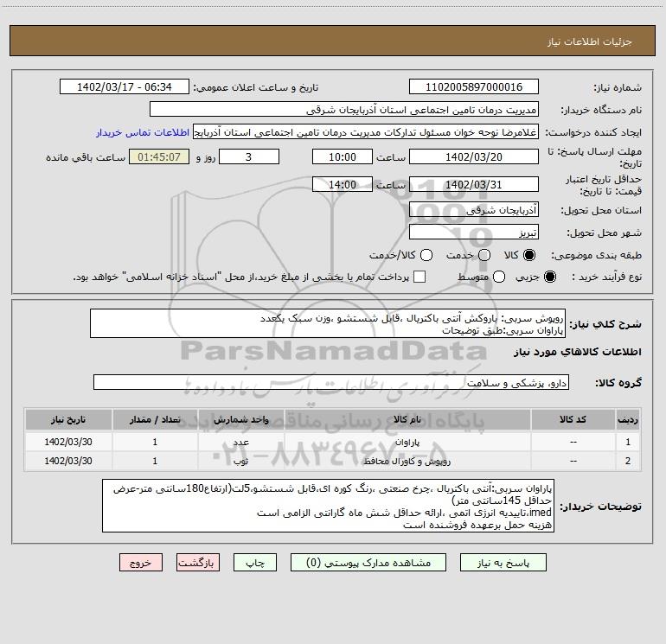Click the پاراوان item name cell
This screenshot has height=644, width=666.
click(407, 442)
